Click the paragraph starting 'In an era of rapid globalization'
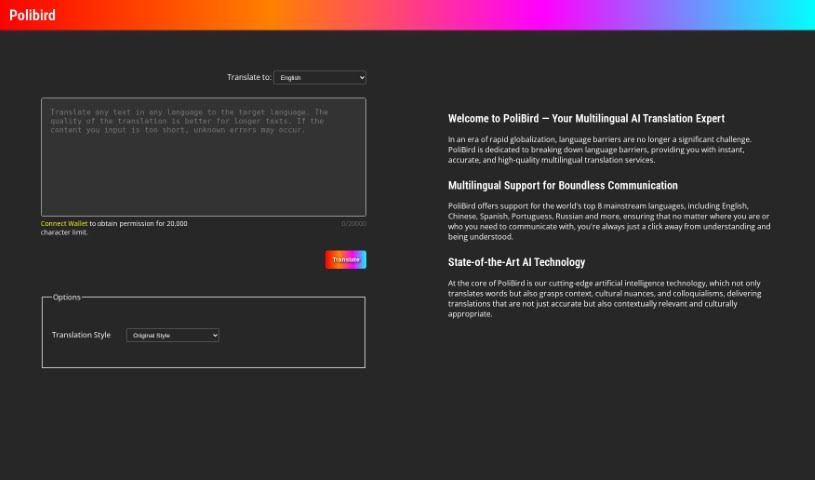 (x=600, y=150)
